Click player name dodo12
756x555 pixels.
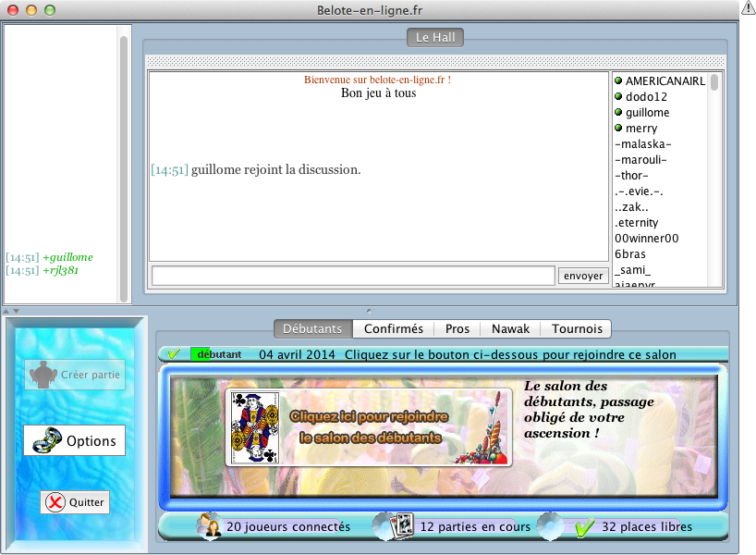click(x=647, y=96)
